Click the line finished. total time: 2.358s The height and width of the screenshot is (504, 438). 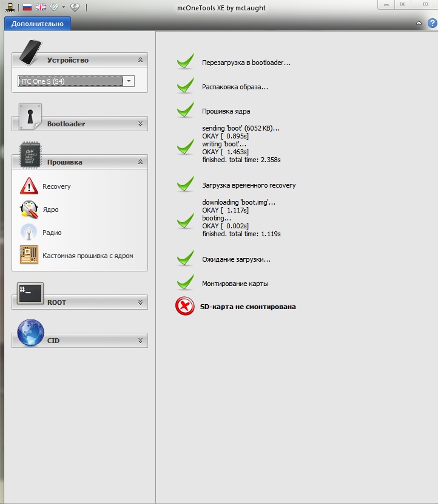coord(241,160)
